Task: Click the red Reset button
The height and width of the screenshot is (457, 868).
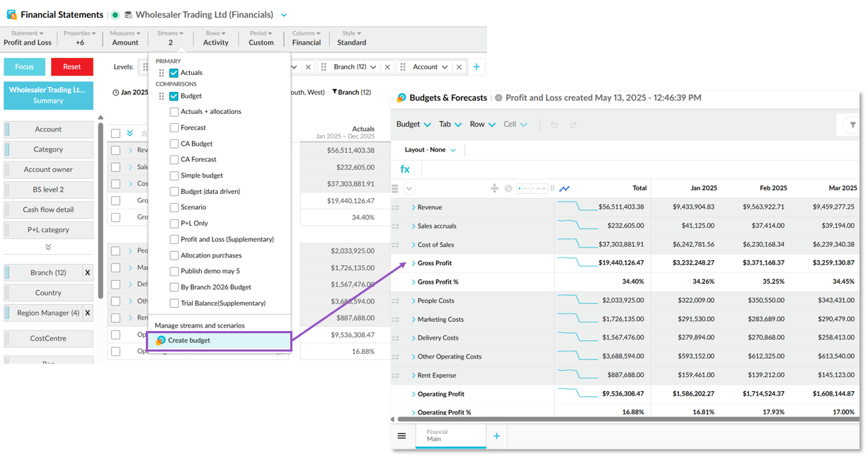Action: point(72,66)
